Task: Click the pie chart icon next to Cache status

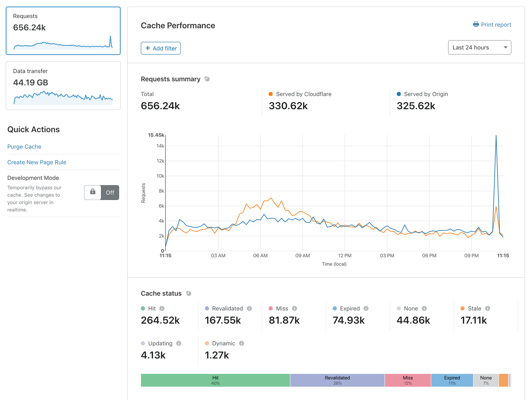Action: pyautogui.click(x=189, y=293)
